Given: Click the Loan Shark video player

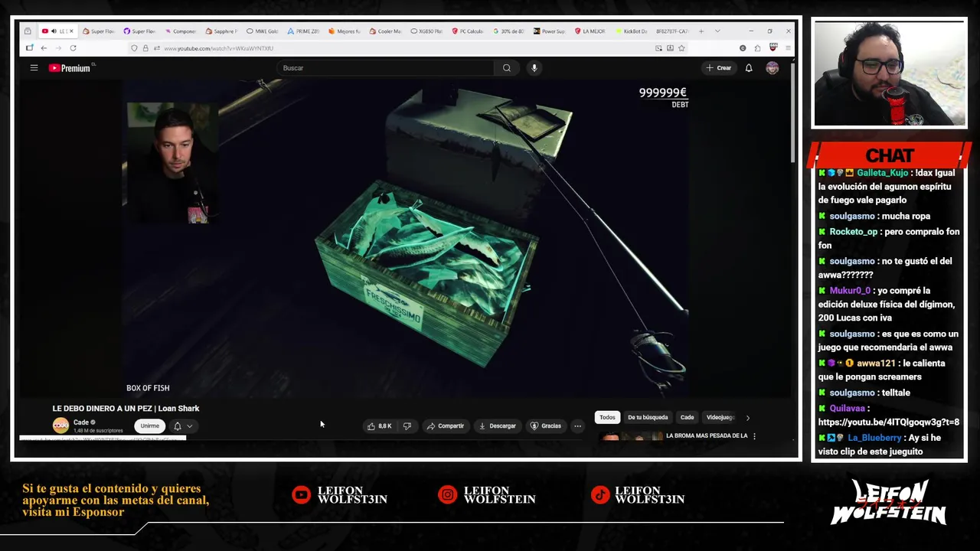Looking at the screenshot, I should click(406, 238).
